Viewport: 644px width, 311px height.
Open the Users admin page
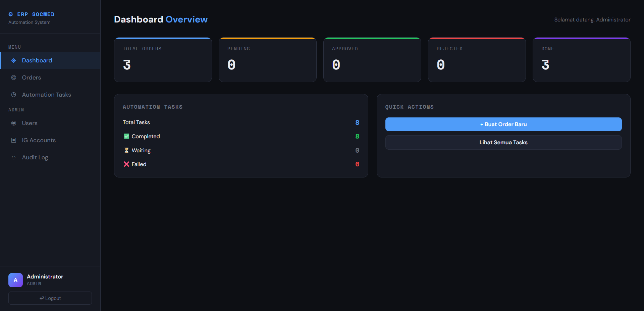pos(50,123)
